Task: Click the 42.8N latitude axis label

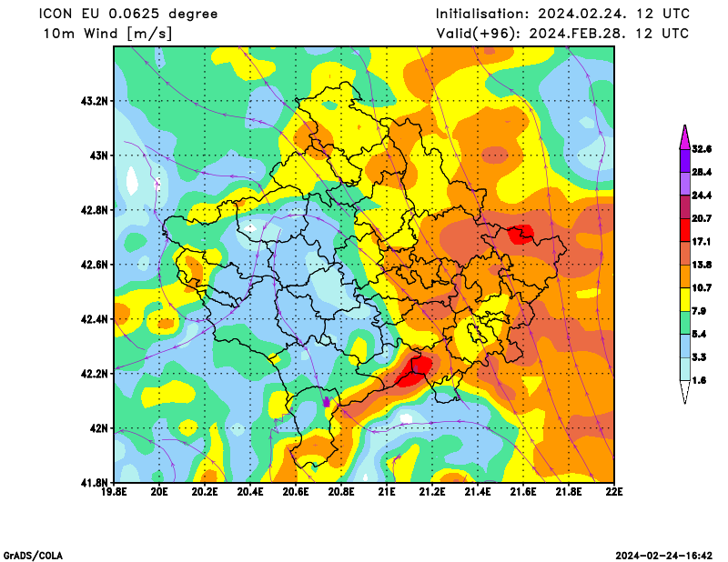Action: pyautogui.click(x=95, y=210)
